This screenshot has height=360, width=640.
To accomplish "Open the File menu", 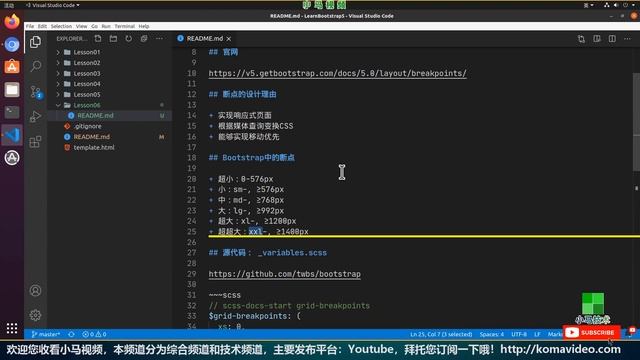I will click(x=30, y=26).
